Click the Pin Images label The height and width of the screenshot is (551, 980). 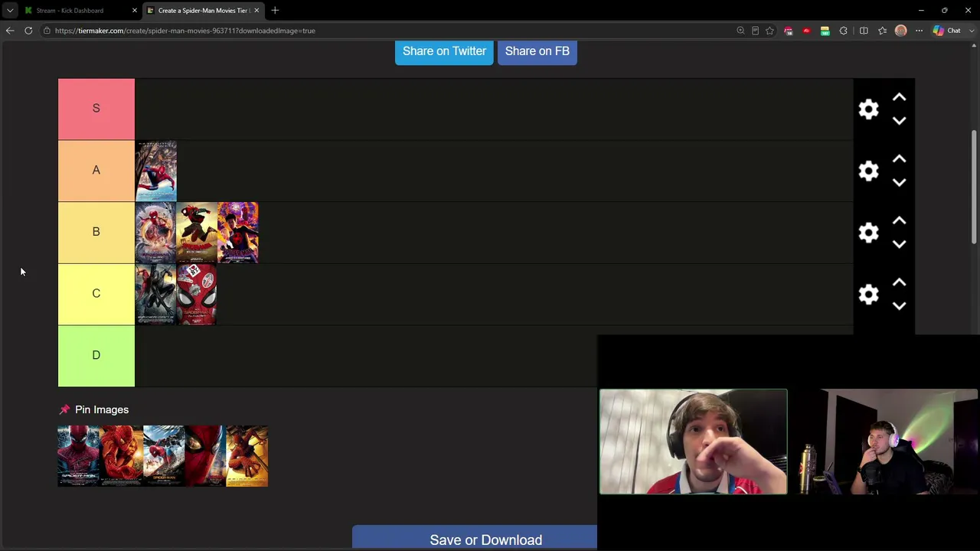click(x=102, y=409)
